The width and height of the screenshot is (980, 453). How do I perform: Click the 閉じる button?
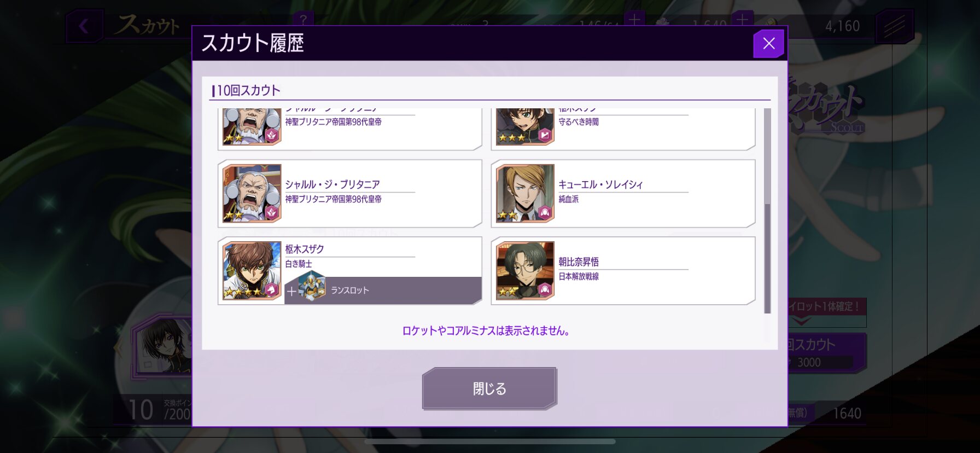tap(489, 388)
